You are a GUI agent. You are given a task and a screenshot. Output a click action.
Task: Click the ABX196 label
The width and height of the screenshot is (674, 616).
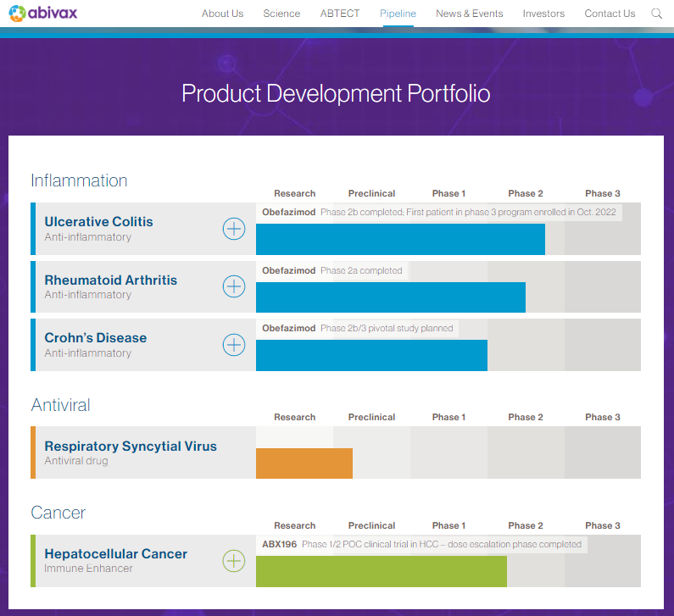(280, 544)
